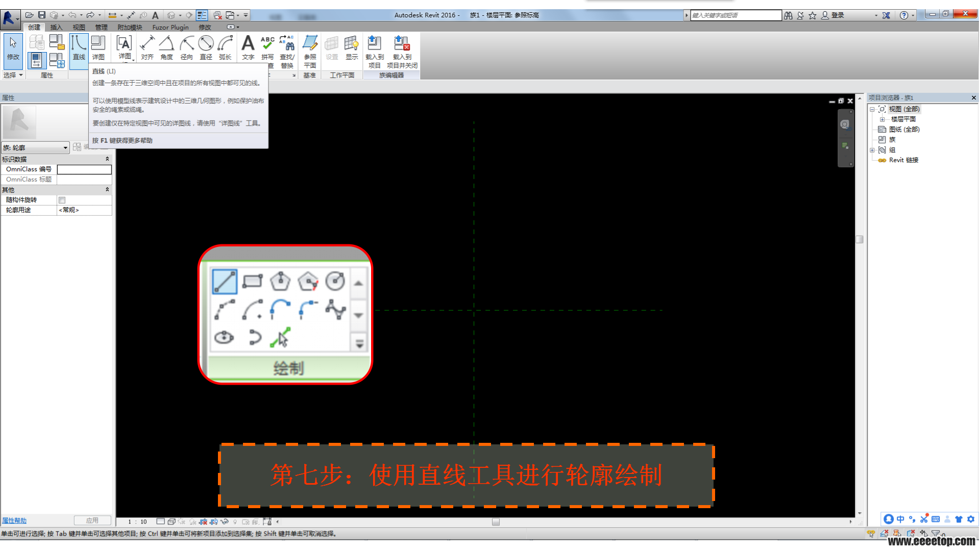Click 载入到项目并关闭 load and close
This screenshot has width=980, height=551.
click(x=402, y=51)
